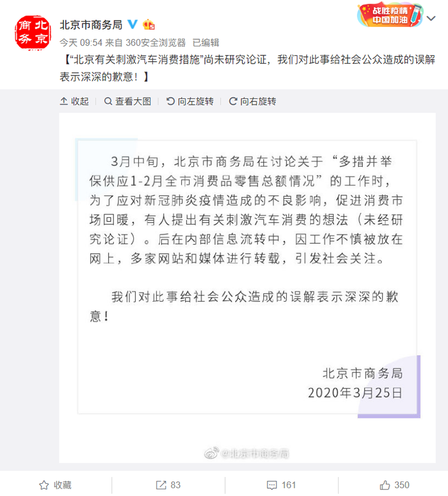Like the post with thumbs-up 350
The width and height of the screenshot is (448, 496).
click(x=394, y=485)
